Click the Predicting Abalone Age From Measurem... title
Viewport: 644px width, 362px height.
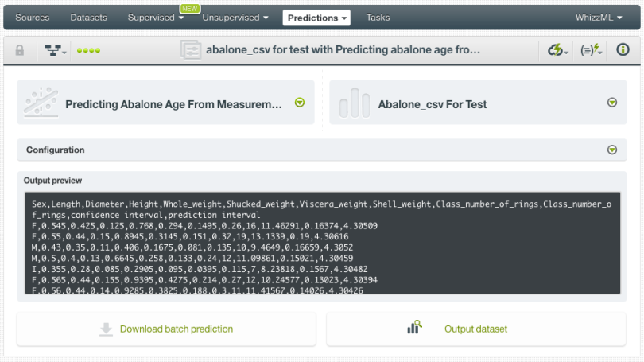tap(174, 104)
